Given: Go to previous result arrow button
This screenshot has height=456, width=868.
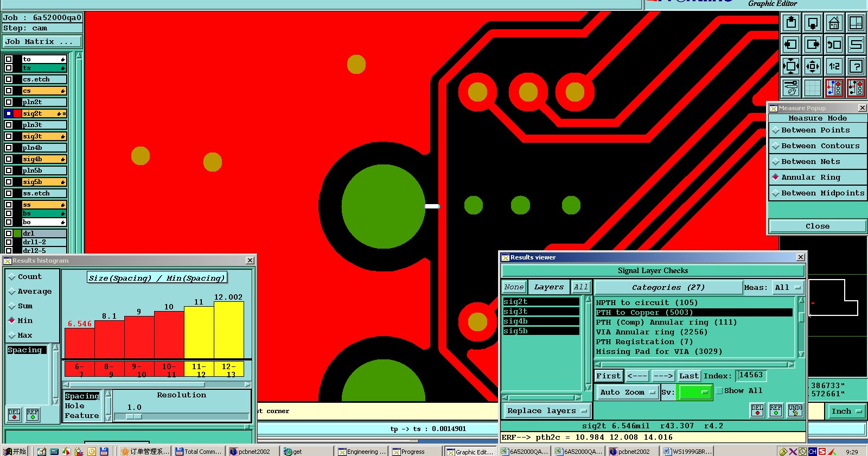Looking at the screenshot, I should 637,376.
